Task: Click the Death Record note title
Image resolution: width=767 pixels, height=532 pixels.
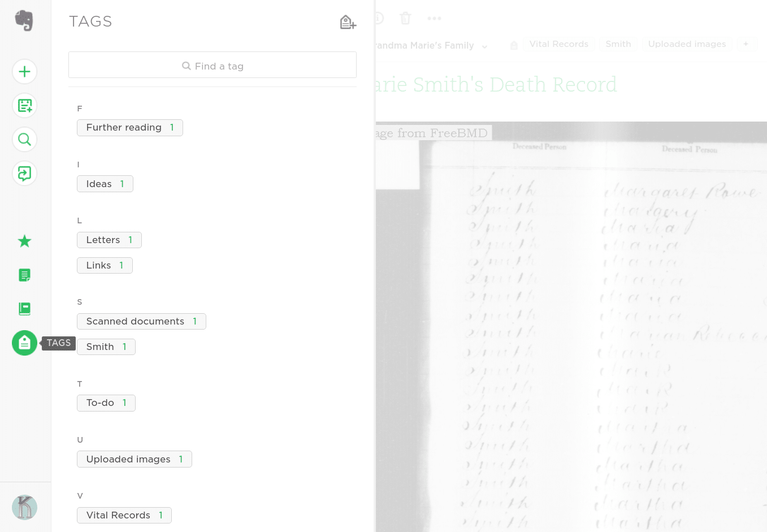Action: coord(496,85)
